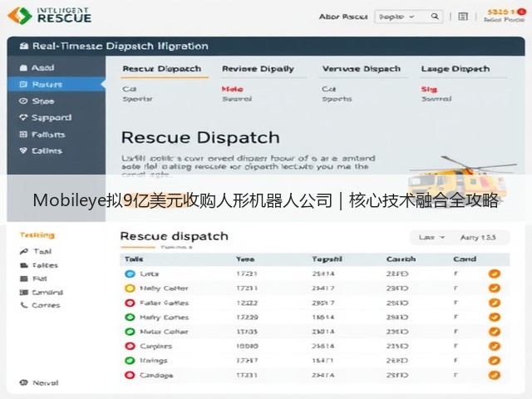Viewport: 532px width, 399px height.
Task: Select the highlighted Raters sidebar item
Action: pyautogui.click(x=57, y=84)
